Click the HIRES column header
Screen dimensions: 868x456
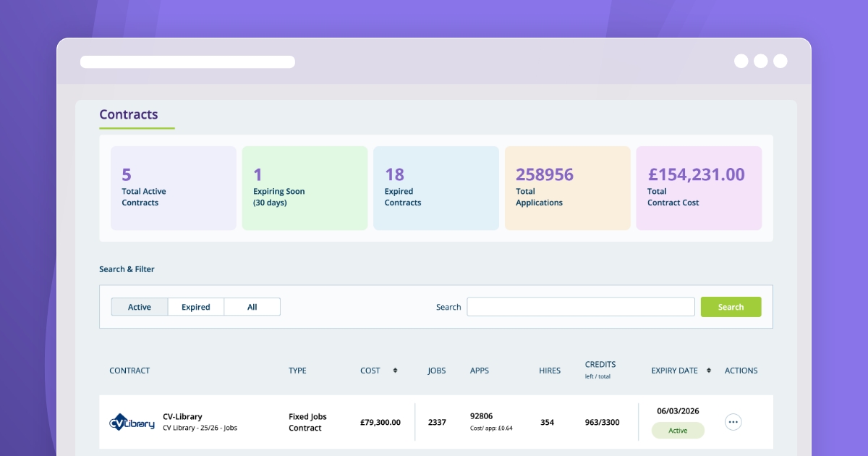[550, 371]
